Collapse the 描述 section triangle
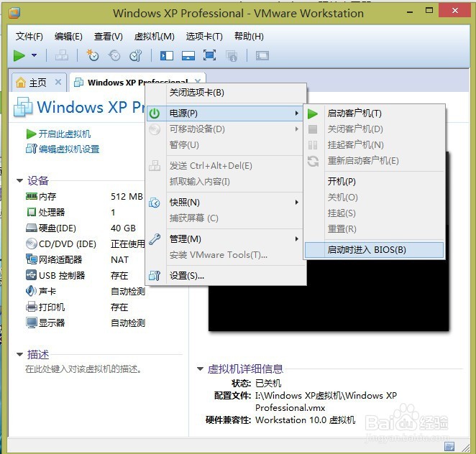Image resolution: width=476 pixels, height=454 pixels. (x=19, y=354)
